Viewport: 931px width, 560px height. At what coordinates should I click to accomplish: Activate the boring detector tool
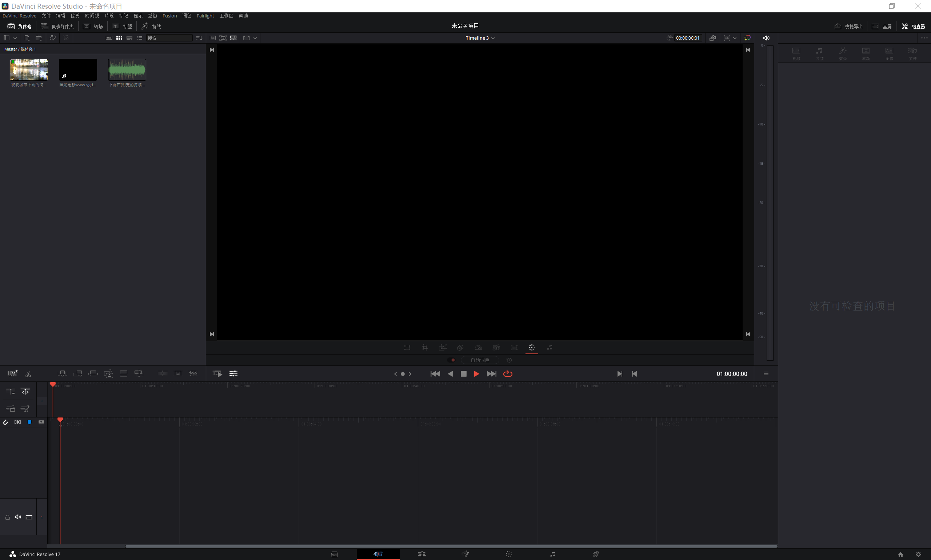click(x=12, y=373)
